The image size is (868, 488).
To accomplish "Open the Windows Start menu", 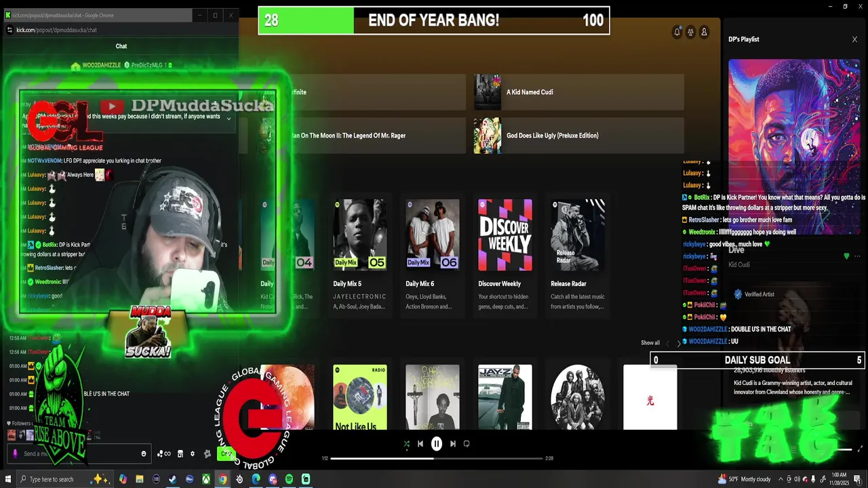I will 8,479.
